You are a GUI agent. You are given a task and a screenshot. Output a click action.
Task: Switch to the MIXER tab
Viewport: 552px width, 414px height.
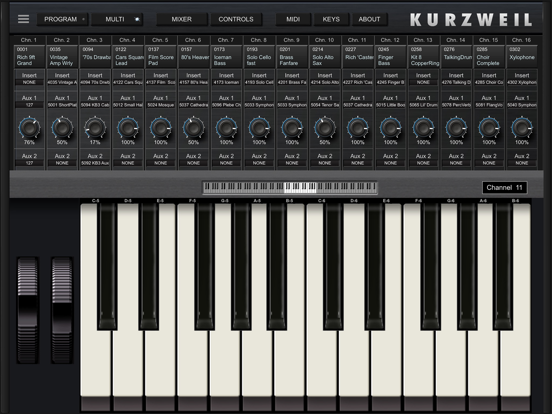[182, 19]
